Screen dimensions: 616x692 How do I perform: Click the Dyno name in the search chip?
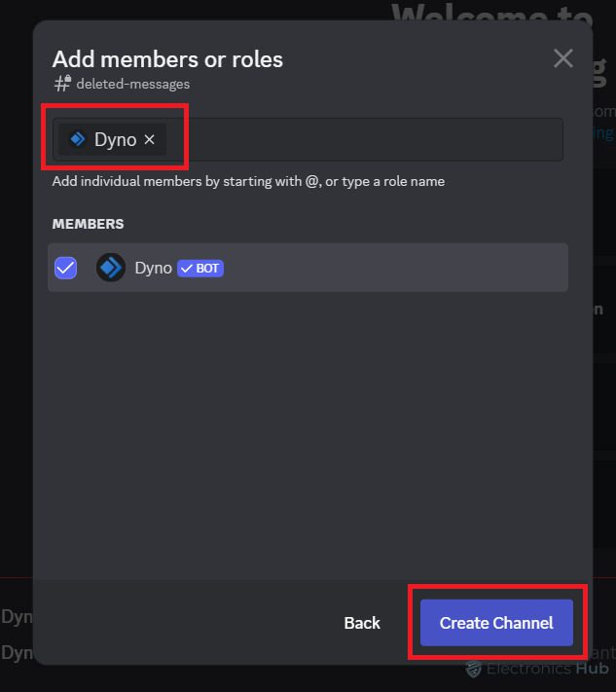pos(115,140)
